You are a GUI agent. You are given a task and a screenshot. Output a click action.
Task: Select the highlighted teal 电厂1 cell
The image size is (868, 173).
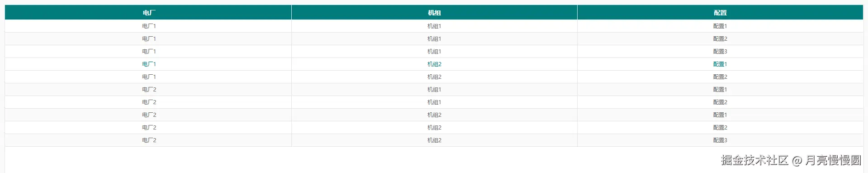coord(149,64)
